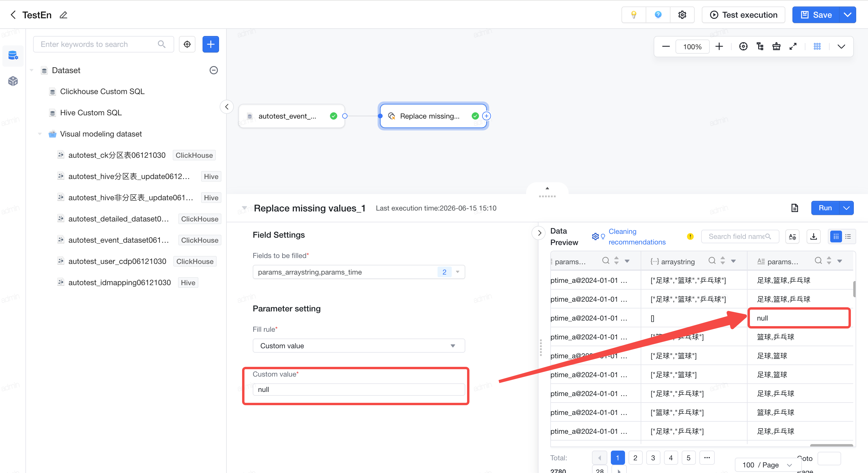Open the log document icon beside Run
Screen dimensions: 868x473
pyautogui.click(x=794, y=208)
